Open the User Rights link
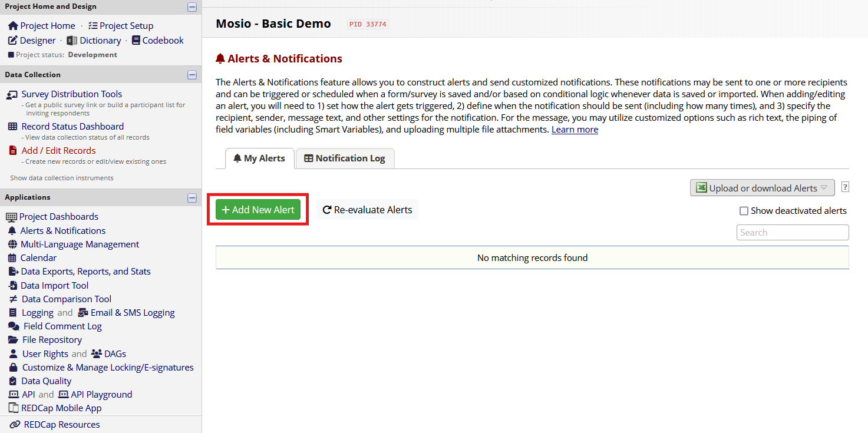 point(45,354)
